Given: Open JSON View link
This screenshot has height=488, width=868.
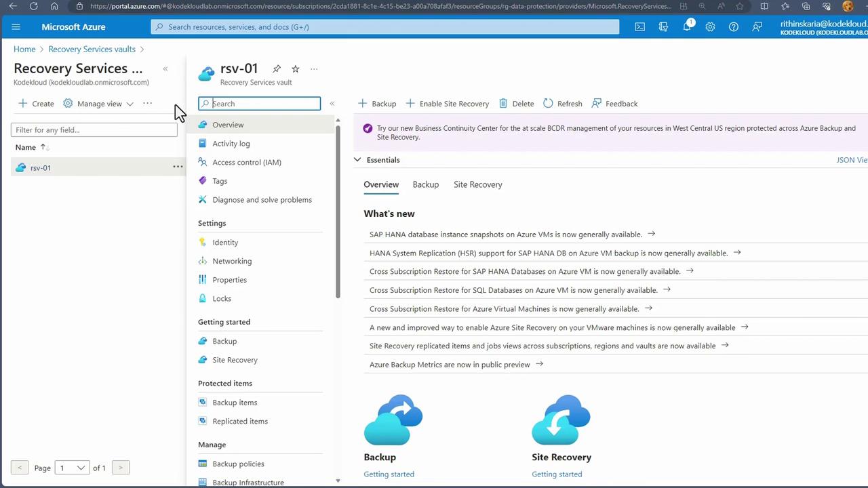Looking at the screenshot, I should click(852, 160).
